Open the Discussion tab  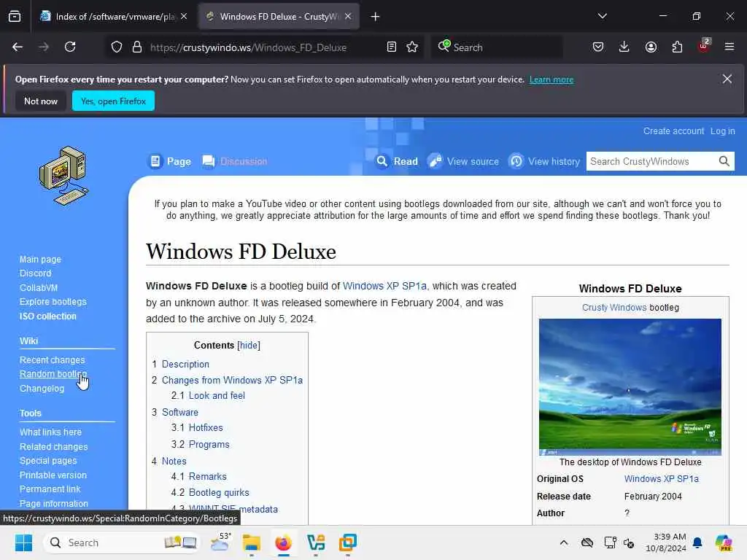[x=235, y=161]
